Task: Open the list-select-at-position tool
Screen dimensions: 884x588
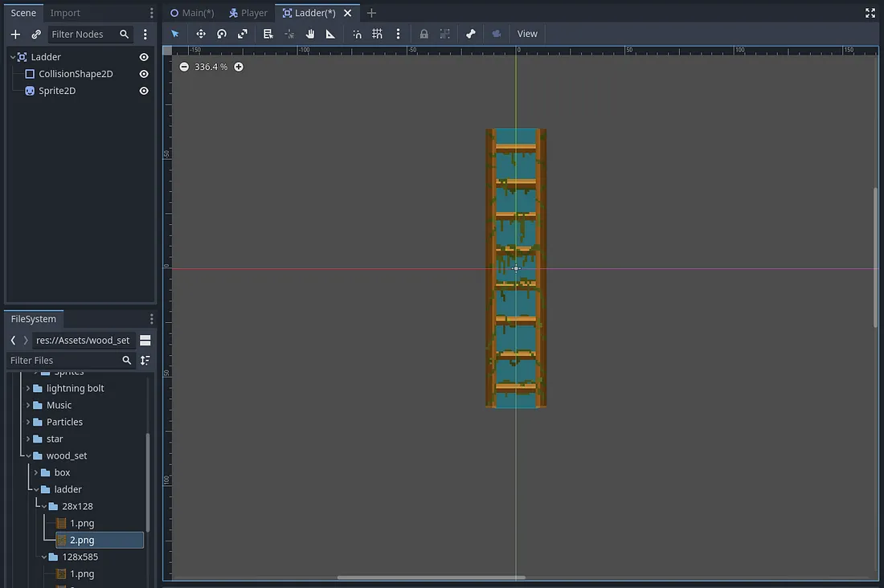Action: (268, 34)
